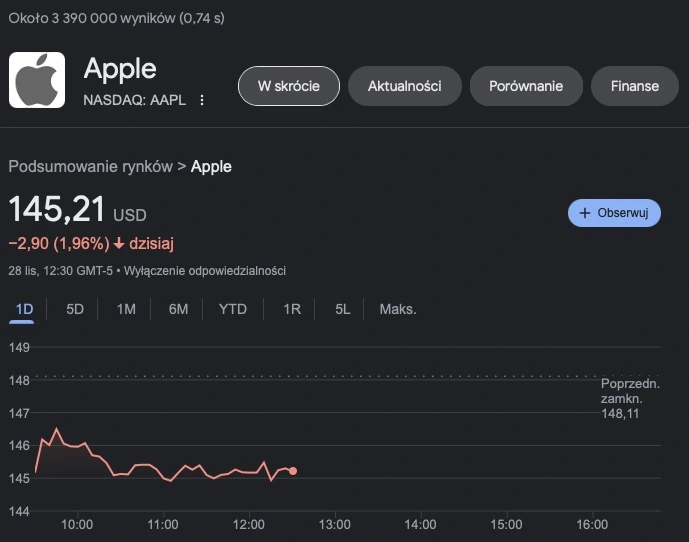The height and width of the screenshot is (542, 689).
Task: Select the 1D time range
Action: pyautogui.click(x=24, y=309)
